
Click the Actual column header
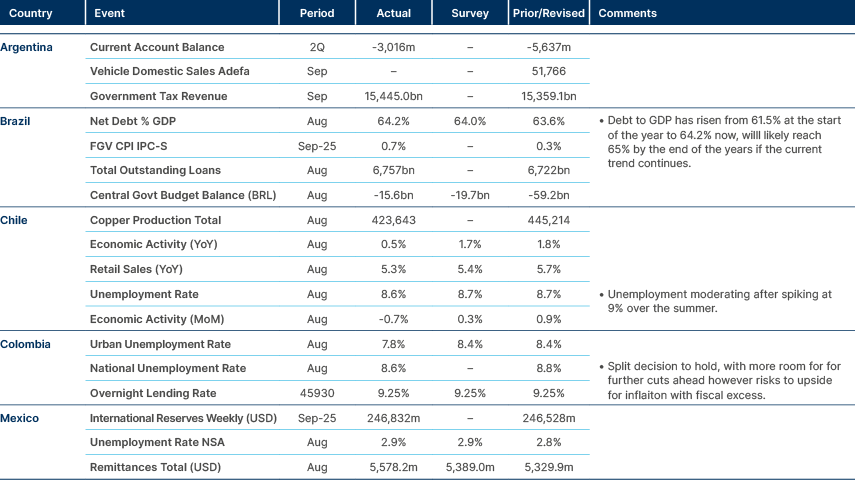394,14
